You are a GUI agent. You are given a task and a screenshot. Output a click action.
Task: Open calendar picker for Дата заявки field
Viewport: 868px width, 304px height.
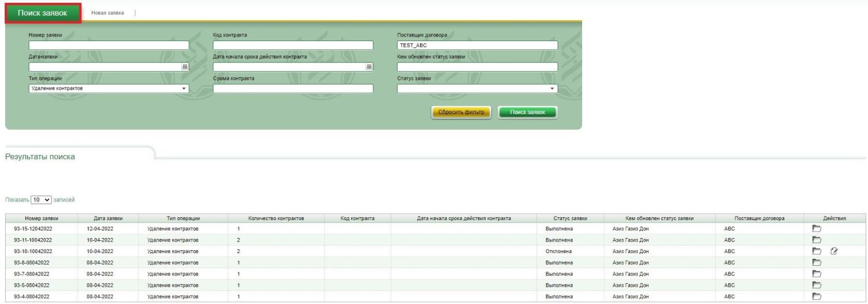pos(185,67)
